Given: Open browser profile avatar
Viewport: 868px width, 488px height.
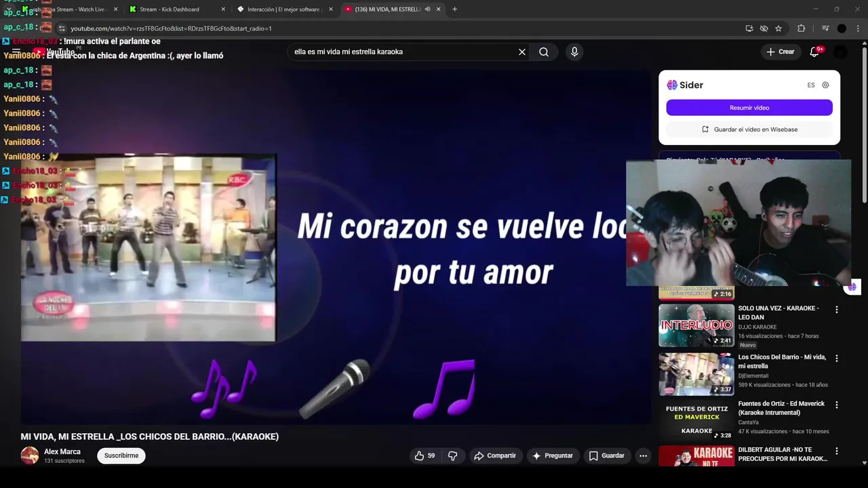Looking at the screenshot, I should pos(842,28).
